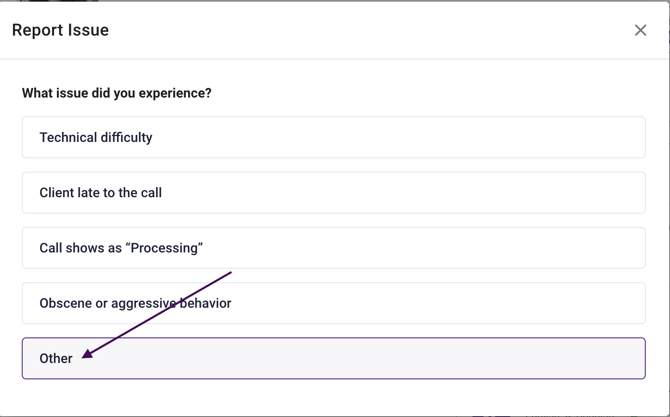Viewport: 670px width, 417px height.
Task: Click the purple arrow head near Other
Action: click(x=87, y=354)
